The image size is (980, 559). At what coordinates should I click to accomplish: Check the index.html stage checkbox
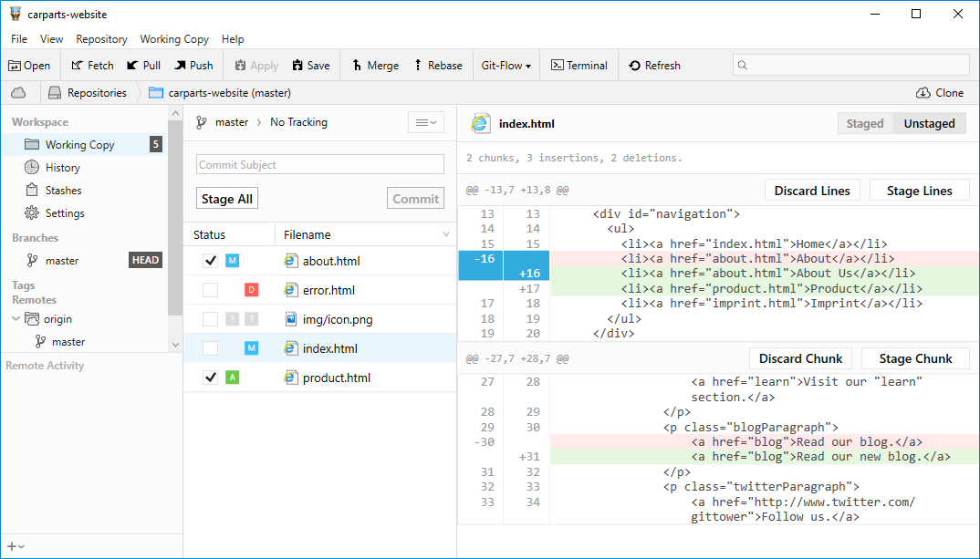click(x=211, y=347)
